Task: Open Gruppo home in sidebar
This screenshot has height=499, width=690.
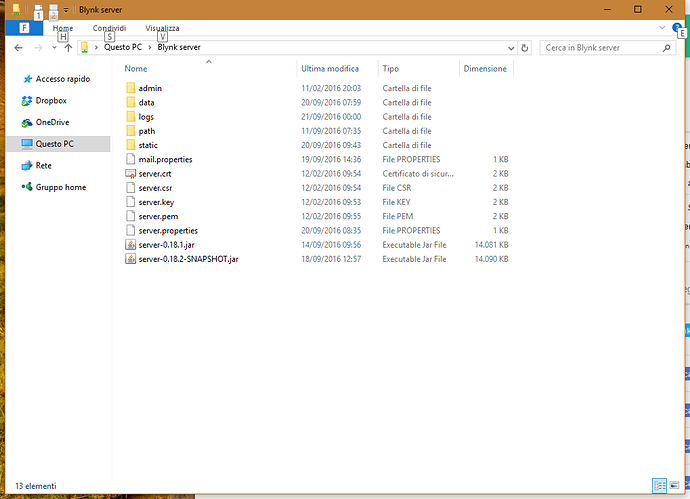Action: coord(54,187)
